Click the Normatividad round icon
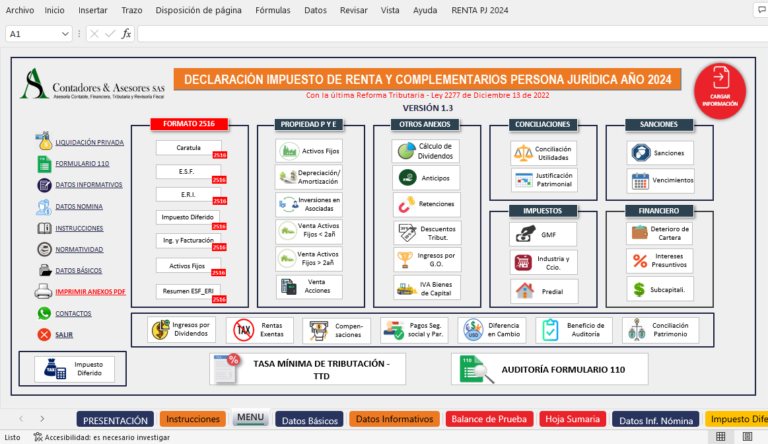This screenshot has height=444, width=768. coord(44,249)
